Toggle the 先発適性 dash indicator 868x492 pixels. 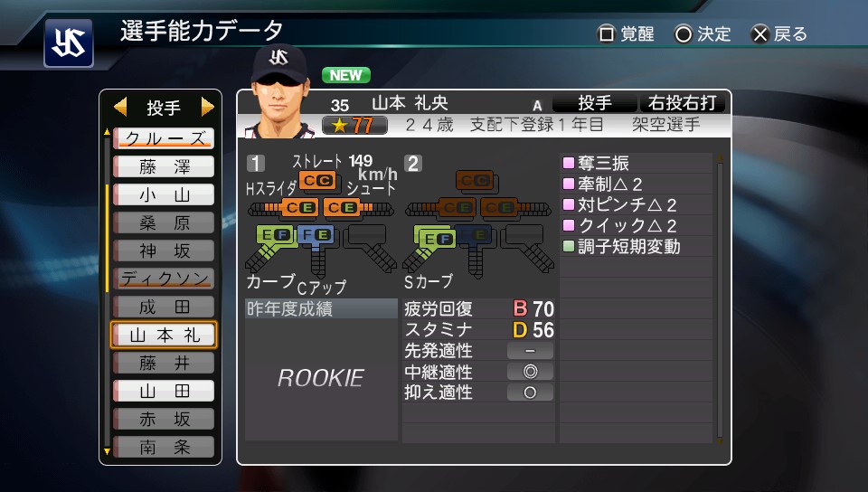[531, 350]
